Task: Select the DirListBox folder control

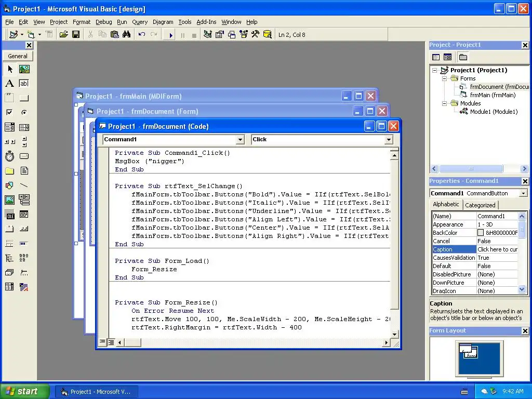Action: tap(10, 170)
